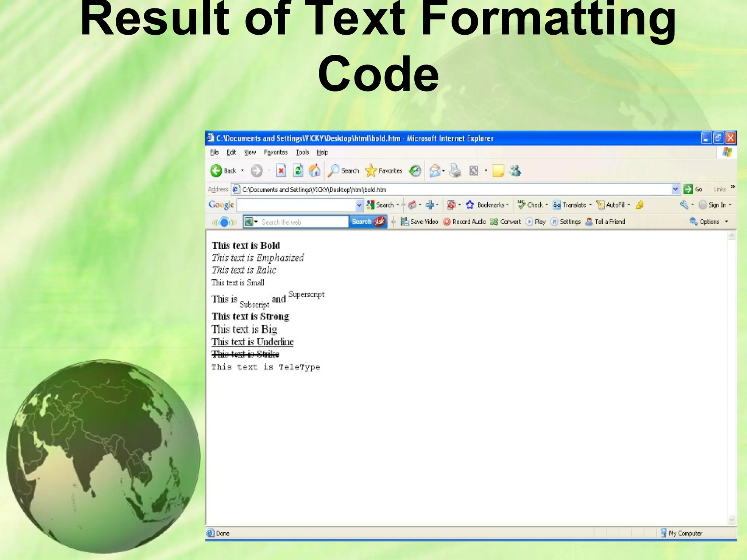The image size is (747, 560).
Task: Click the Refresh page icon
Action: [298, 171]
